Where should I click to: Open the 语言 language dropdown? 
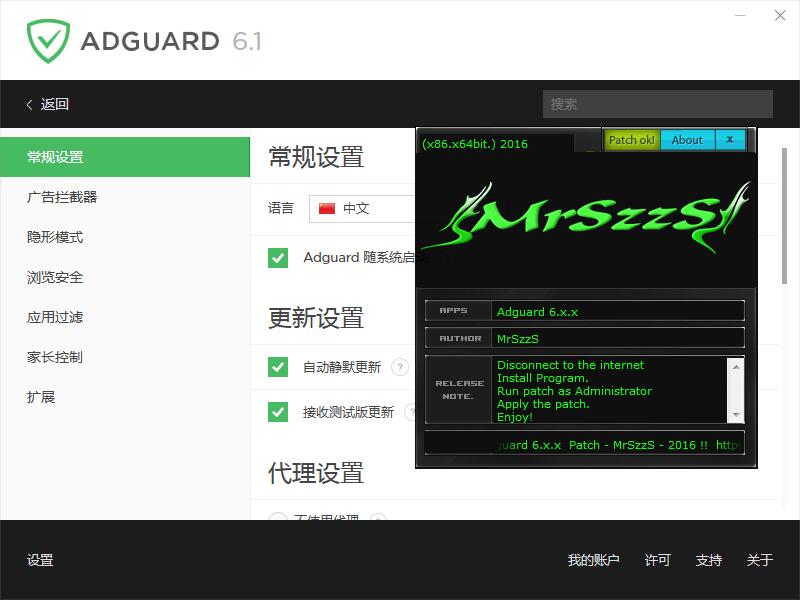[x=362, y=208]
